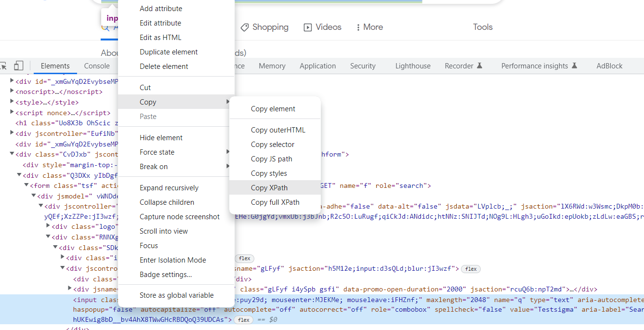Choose Focus from context menu
The width and height of the screenshot is (644, 330).
(176, 246)
